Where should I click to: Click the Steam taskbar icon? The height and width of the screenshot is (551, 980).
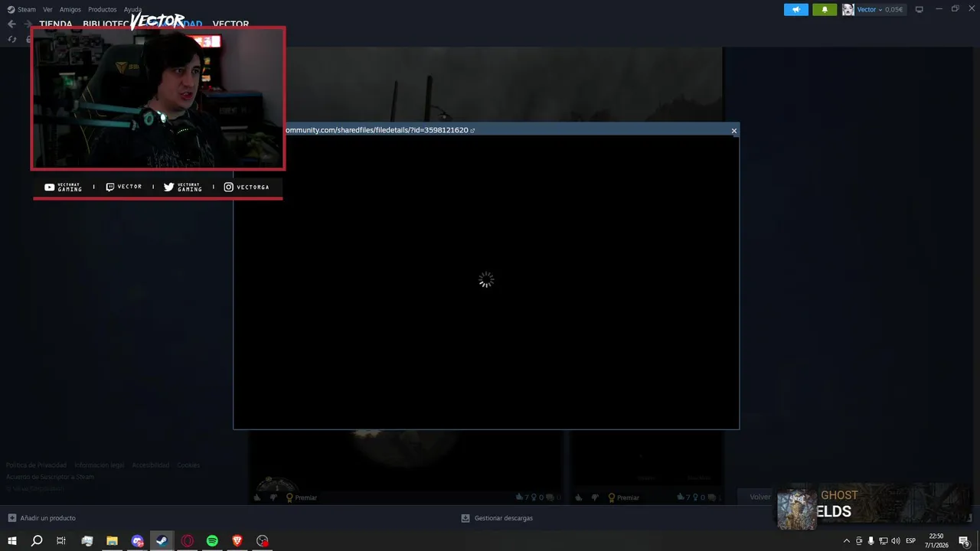tap(162, 541)
